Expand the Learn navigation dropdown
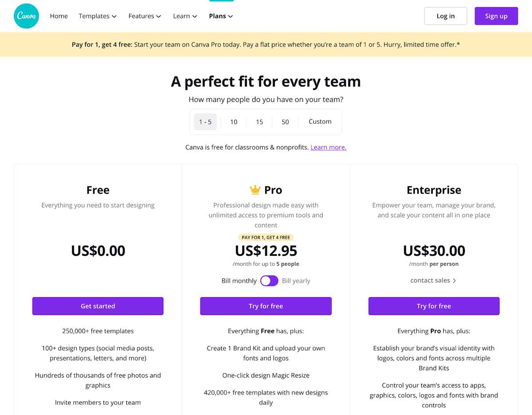The image size is (532, 415). coord(185,16)
